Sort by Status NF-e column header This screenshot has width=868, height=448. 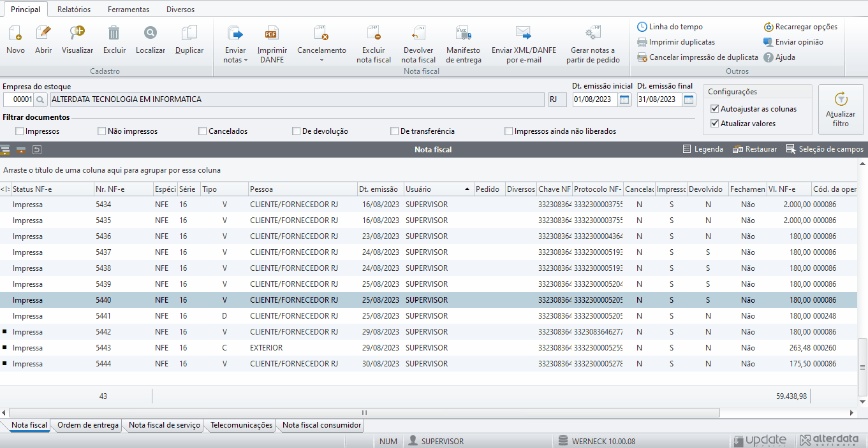tap(52, 189)
